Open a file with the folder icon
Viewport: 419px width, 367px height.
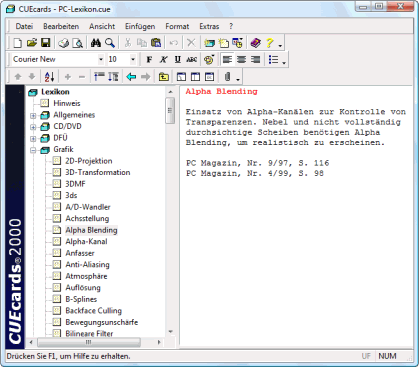(32, 43)
